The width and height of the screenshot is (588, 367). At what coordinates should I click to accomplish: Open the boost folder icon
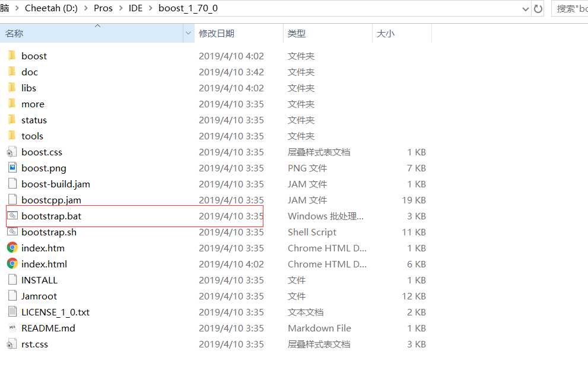[12, 56]
